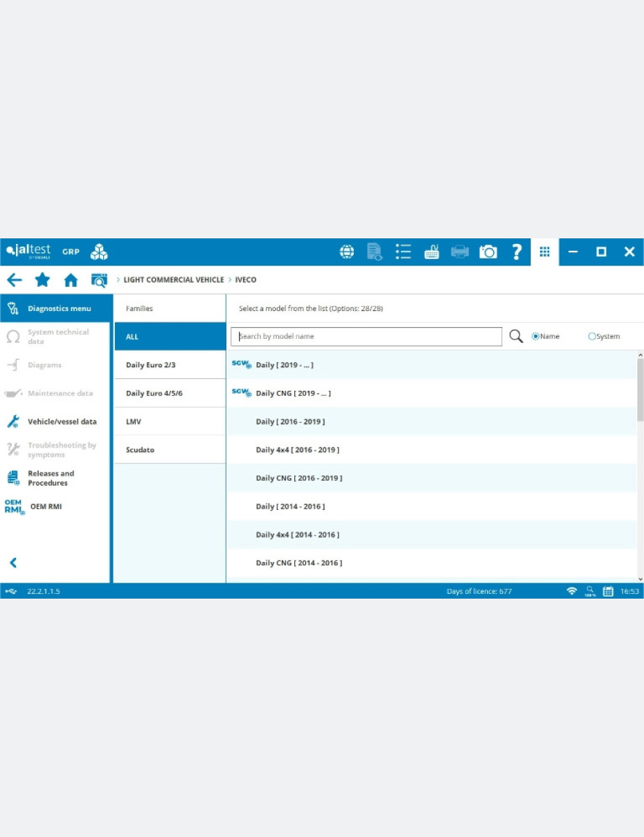Collapse the left sidebar with the chevron
The height and width of the screenshot is (837, 644).
[x=12, y=563]
